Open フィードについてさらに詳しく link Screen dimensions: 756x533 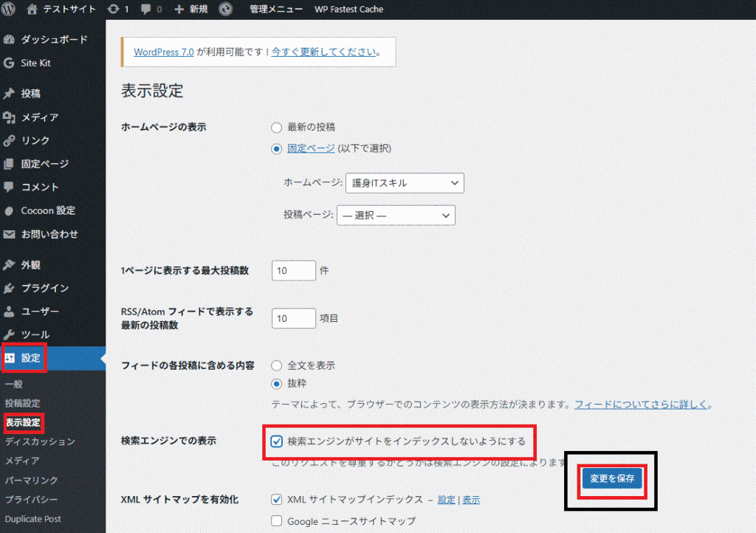click(641, 405)
